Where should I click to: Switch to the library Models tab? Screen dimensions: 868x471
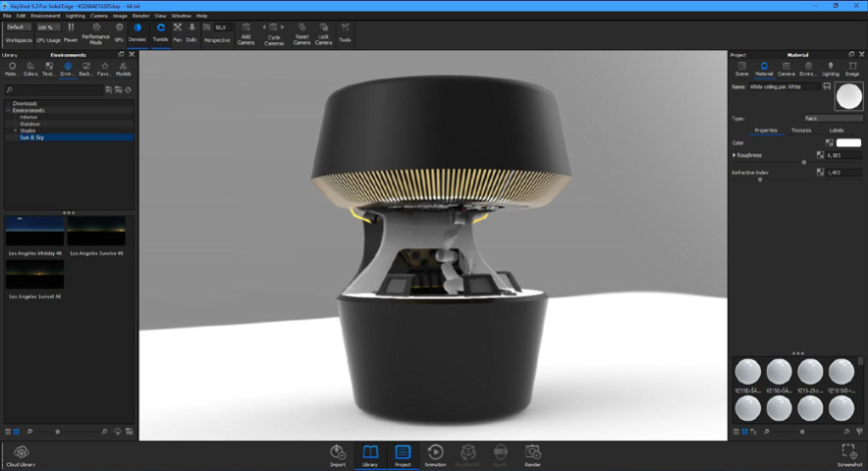coord(123,70)
